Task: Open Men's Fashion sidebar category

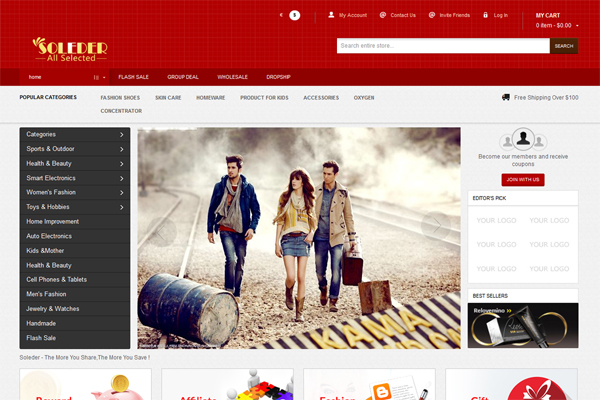Action: pyautogui.click(x=75, y=294)
